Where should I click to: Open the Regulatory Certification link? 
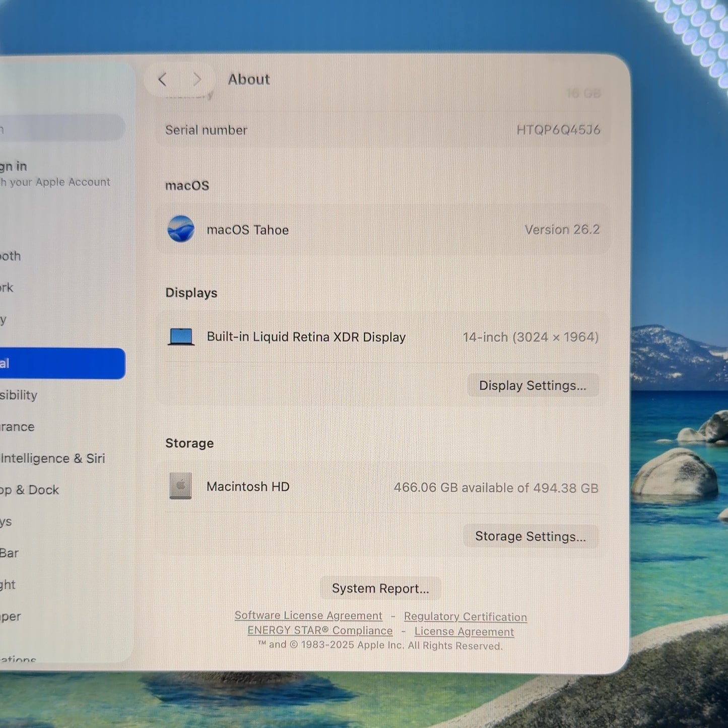pyautogui.click(x=466, y=617)
